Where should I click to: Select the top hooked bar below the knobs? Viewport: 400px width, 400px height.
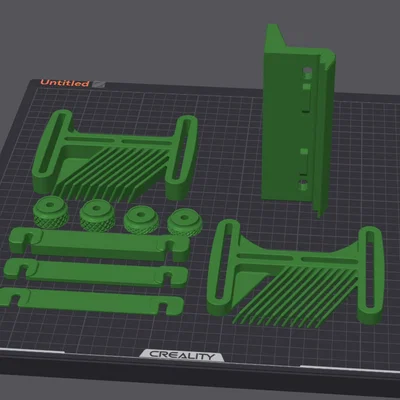(99, 245)
